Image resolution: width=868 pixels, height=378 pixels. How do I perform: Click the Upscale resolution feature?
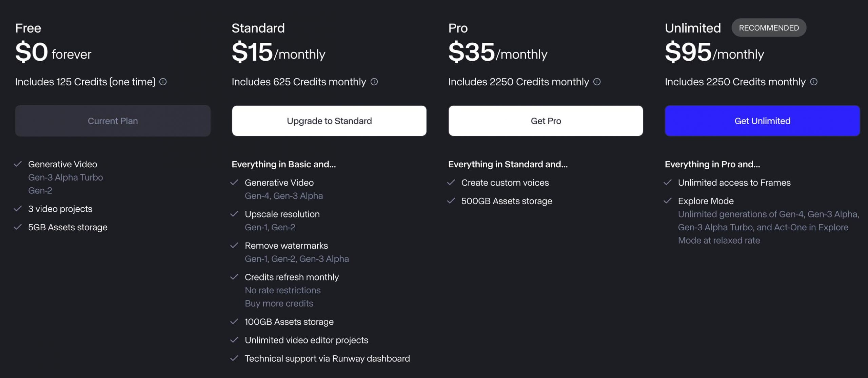click(x=282, y=214)
